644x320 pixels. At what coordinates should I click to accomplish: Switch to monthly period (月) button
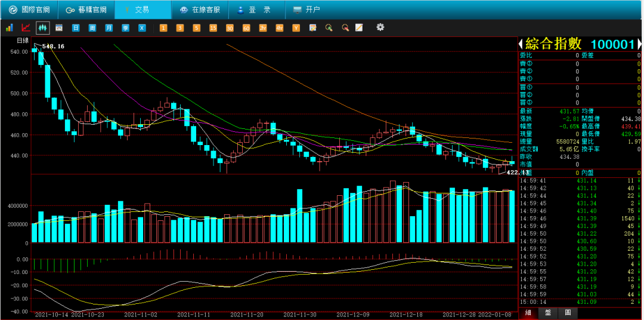point(109,28)
